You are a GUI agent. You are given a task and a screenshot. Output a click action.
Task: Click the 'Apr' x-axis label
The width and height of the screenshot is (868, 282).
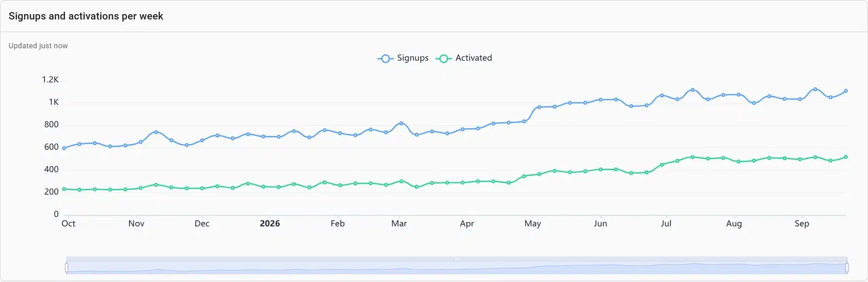click(467, 223)
